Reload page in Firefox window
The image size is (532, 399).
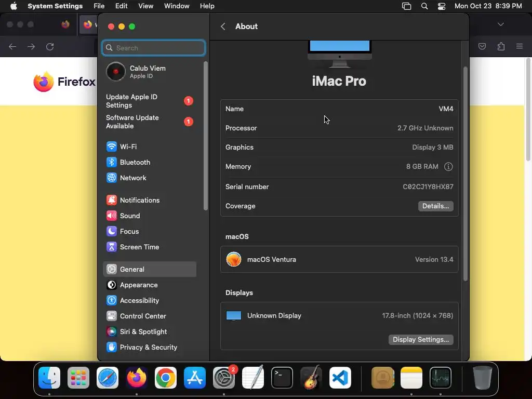[x=50, y=46]
